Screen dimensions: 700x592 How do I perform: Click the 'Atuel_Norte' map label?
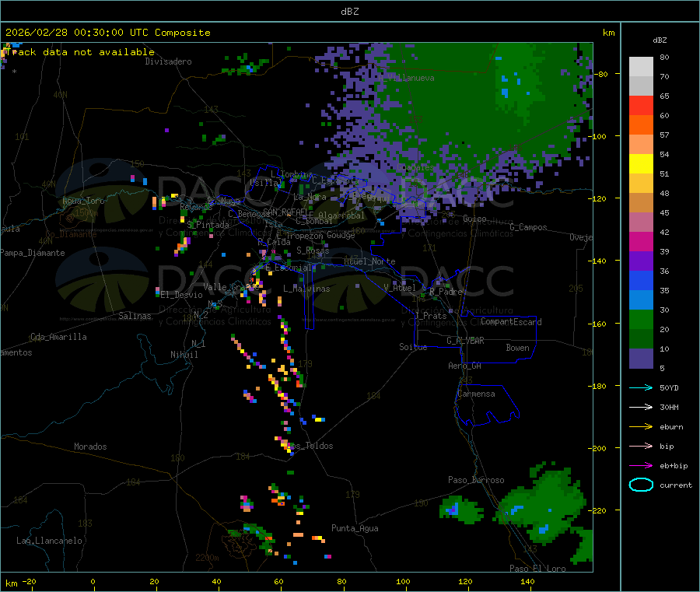click(369, 261)
